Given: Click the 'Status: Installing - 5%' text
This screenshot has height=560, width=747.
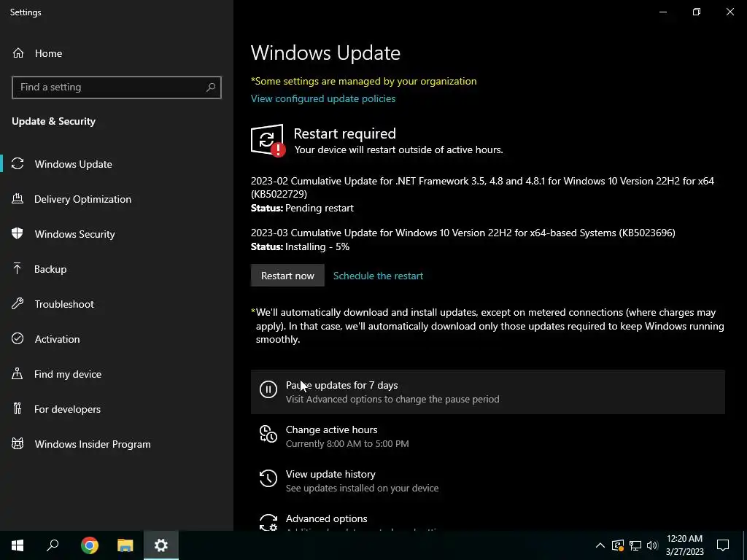Looking at the screenshot, I should click(x=300, y=246).
